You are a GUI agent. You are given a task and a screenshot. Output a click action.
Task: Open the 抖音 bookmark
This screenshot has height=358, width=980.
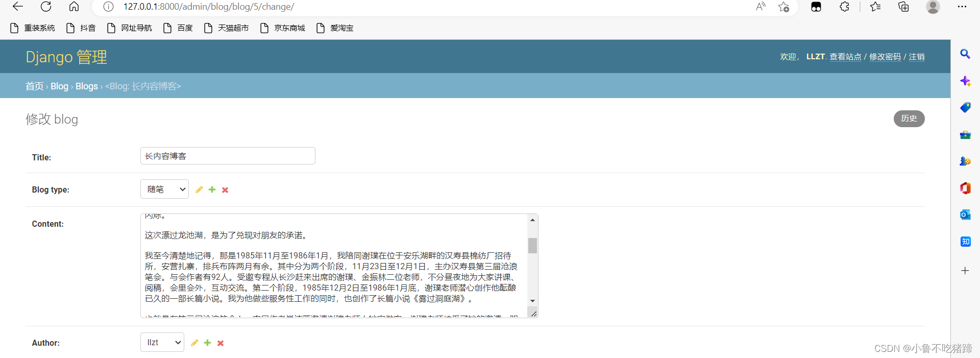(x=81, y=28)
